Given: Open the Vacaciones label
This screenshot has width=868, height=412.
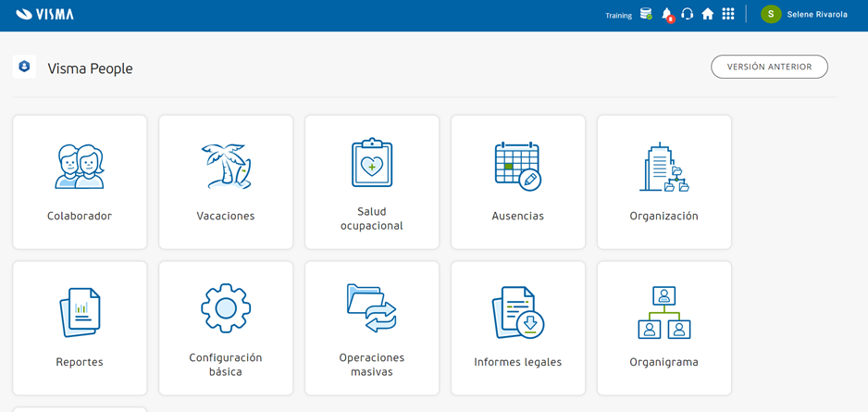Looking at the screenshot, I should 226,216.
